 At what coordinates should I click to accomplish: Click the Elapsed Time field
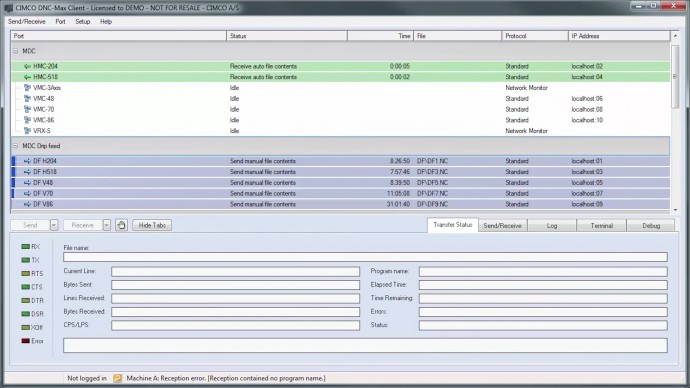[543, 285]
